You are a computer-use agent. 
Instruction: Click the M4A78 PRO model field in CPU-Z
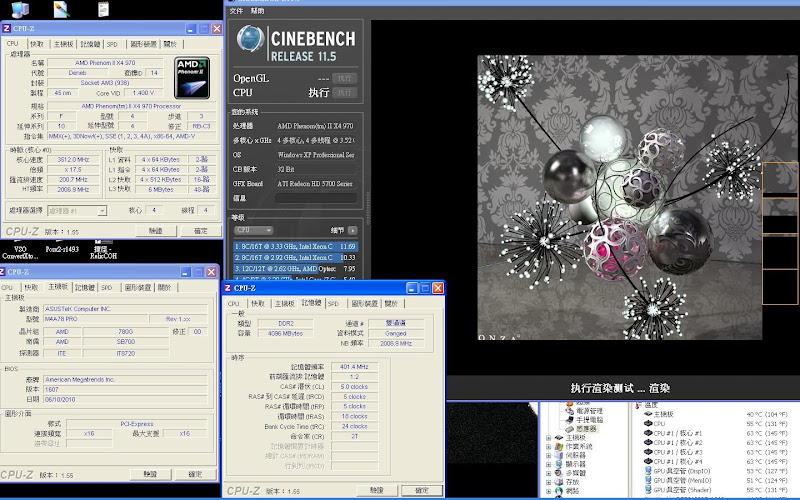pos(95,319)
